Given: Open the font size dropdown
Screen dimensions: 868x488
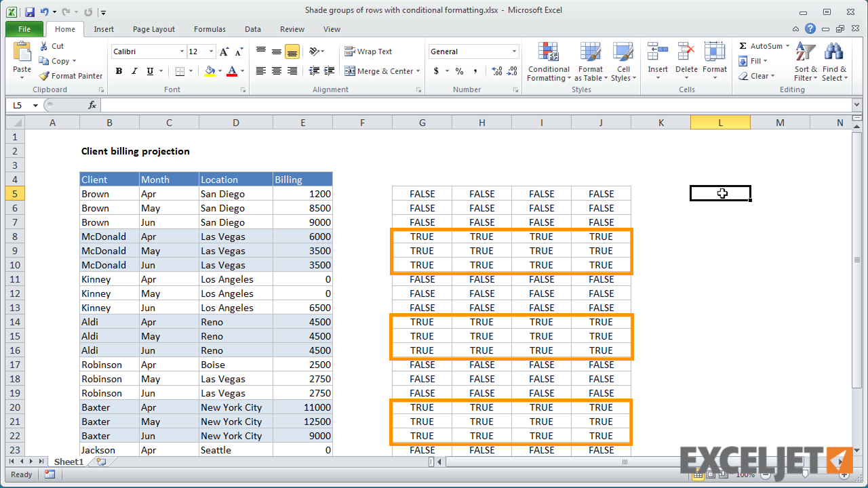Looking at the screenshot, I should [212, 52].
